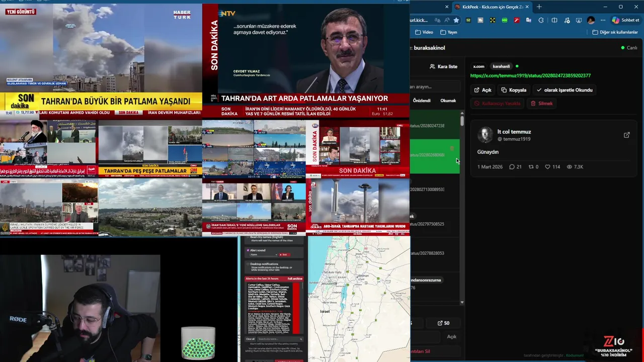644x362 pixels.
Task: Click the Açık open-link button beside Kopyala
Action: click(482, 90)
